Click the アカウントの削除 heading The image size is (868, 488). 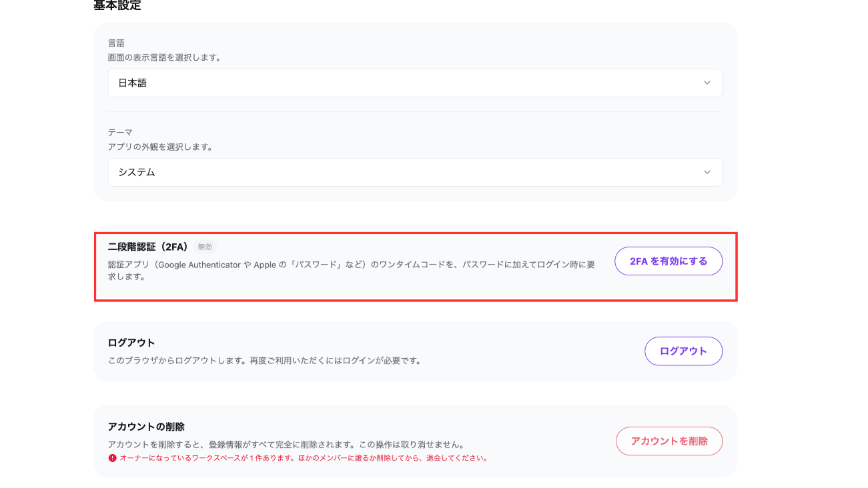coord(146,427)
